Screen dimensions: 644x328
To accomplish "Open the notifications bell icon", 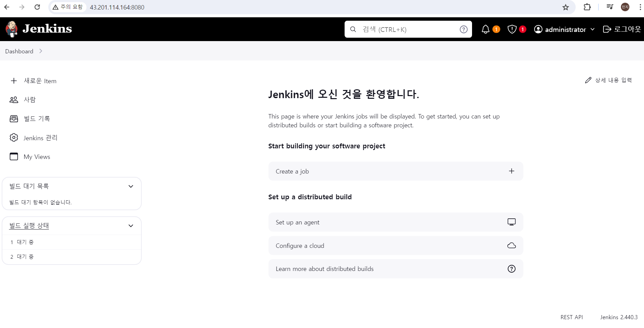I will click(486, 29).
